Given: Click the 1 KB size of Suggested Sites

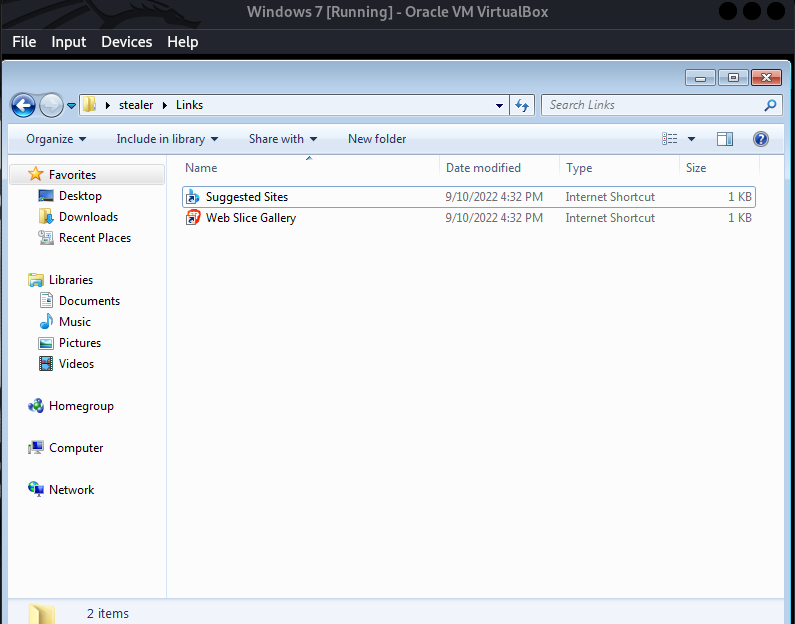Looking at the screenshot, I should tap(740, 197).
